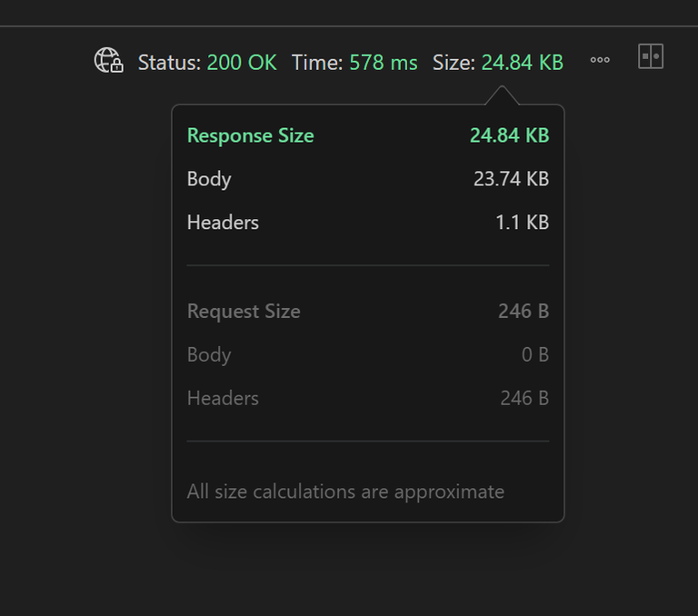Select the Response Size heading
The height and width of the screenshot is (616, 698).
[x=251, y=136]
